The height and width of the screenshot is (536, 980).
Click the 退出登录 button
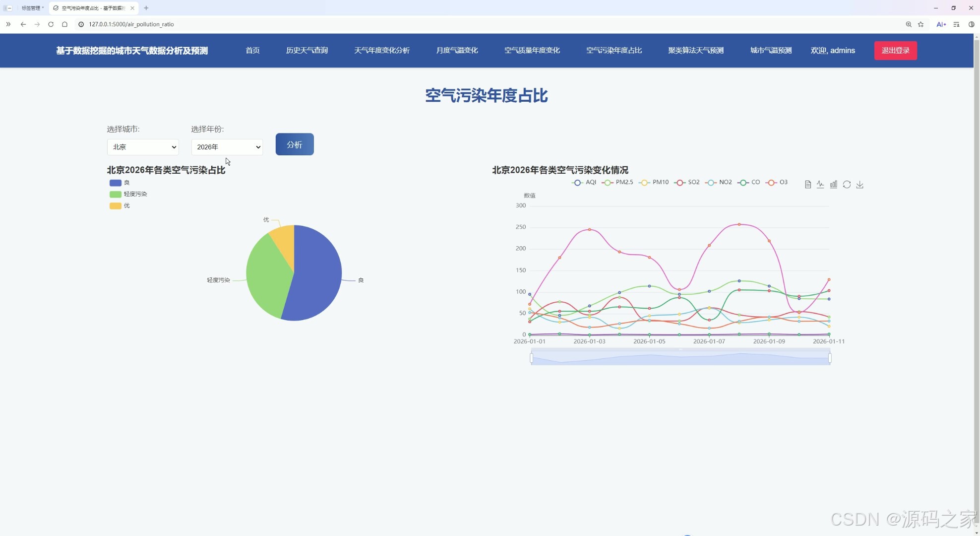tap(895, 51)
